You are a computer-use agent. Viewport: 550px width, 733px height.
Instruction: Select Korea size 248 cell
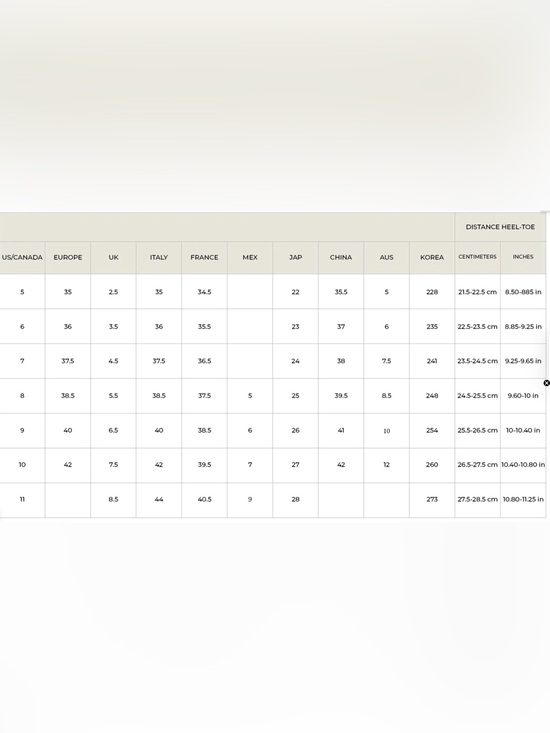(432, 395)
